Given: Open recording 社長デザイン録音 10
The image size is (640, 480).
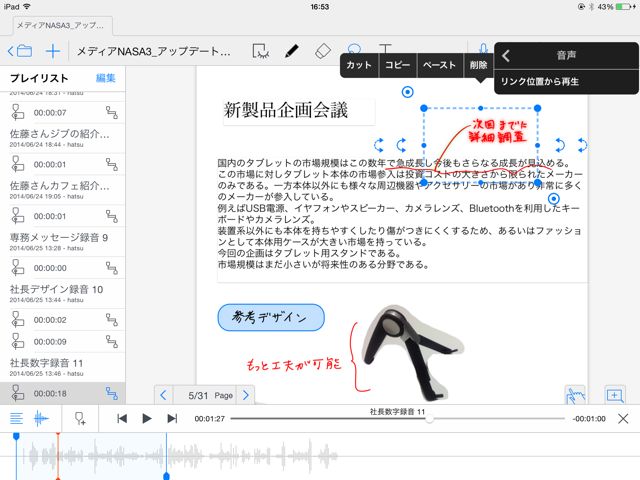Looking at the screenshot, I should (62, 293).
